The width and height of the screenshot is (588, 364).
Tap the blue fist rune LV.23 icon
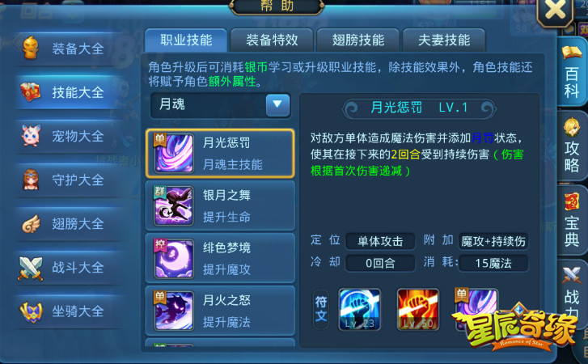(x=359, y=309)
